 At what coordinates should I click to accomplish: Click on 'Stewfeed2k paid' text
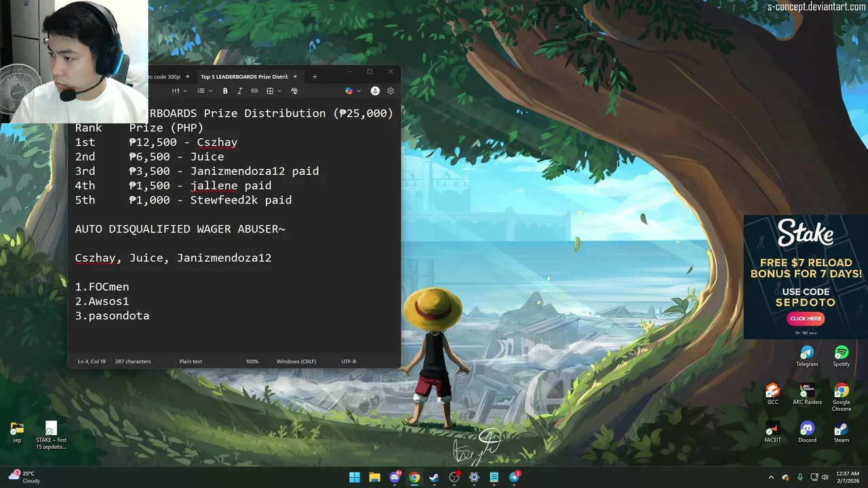(x=241, y=200)
